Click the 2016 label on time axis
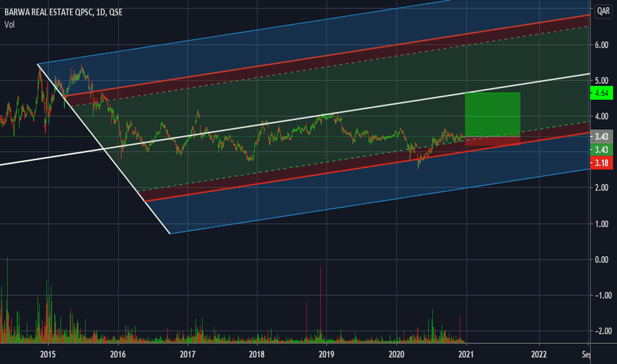Screen dimensions: 617x364 coord(118,354)
